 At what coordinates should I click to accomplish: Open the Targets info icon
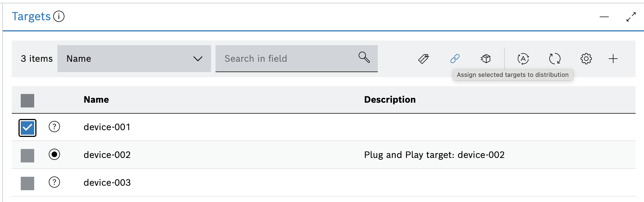[x=59, y=16]
